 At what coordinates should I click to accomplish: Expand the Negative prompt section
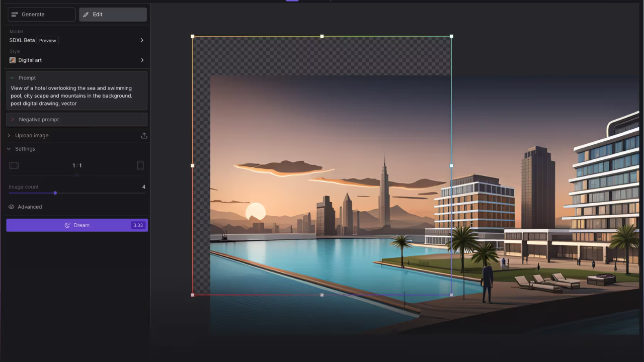pyautogui.click(x=13, y=120)
